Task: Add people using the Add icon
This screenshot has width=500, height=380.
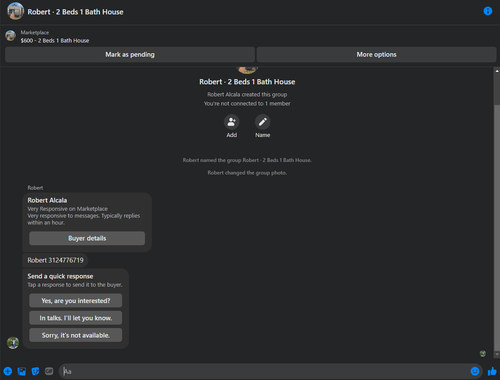Action: click(x=232, y=122)
